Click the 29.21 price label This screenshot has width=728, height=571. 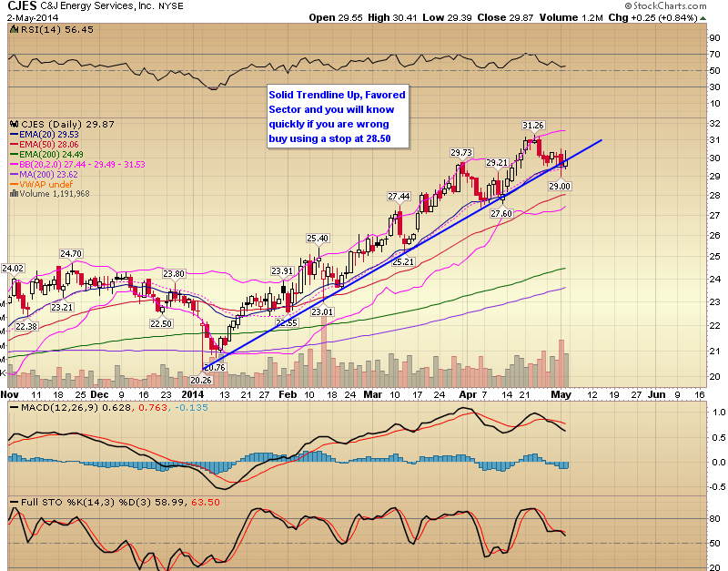tap(497, 163)
